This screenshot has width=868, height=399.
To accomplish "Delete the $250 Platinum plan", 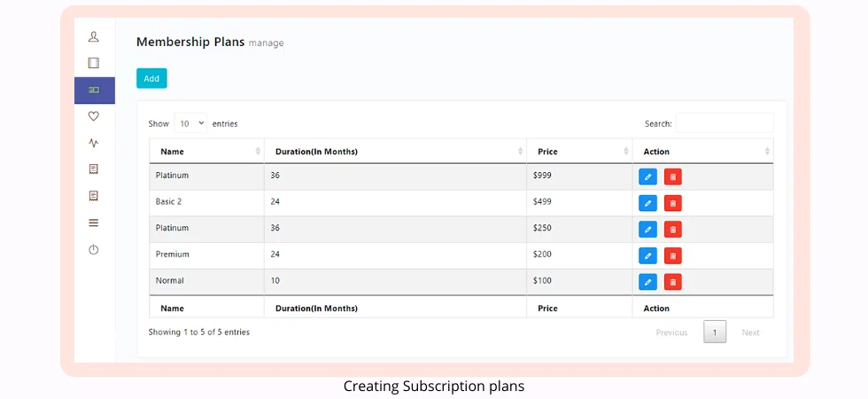I will click(673, 230).
